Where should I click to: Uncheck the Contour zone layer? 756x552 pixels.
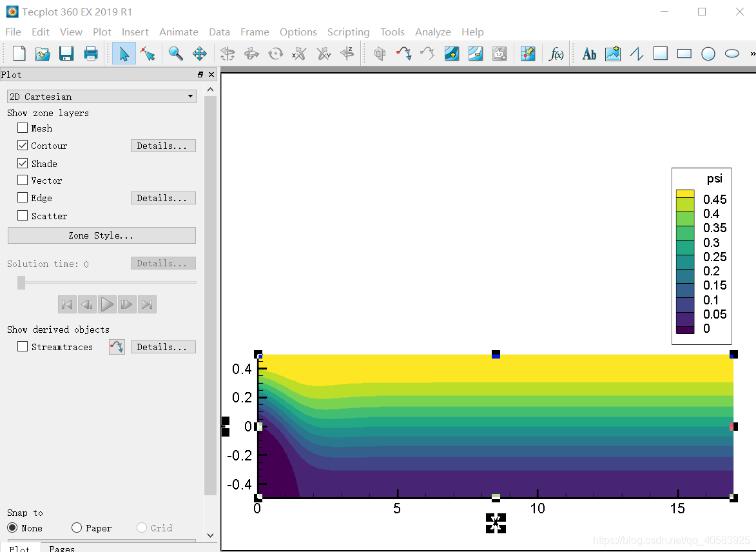tap(22, 145)
